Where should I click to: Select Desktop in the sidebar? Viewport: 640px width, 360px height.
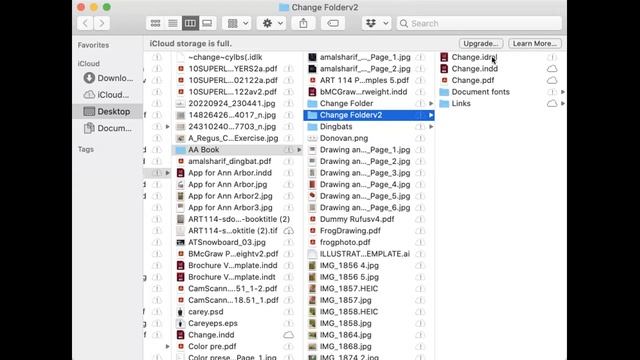pos(107,111)
